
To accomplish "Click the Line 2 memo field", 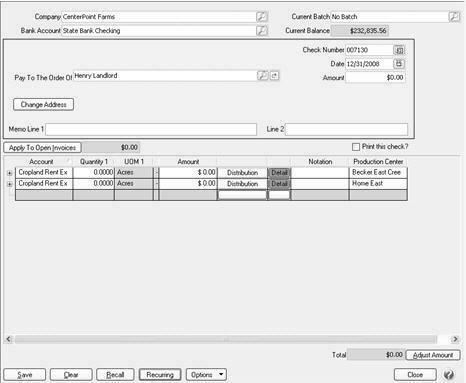I will click(346, 129).
